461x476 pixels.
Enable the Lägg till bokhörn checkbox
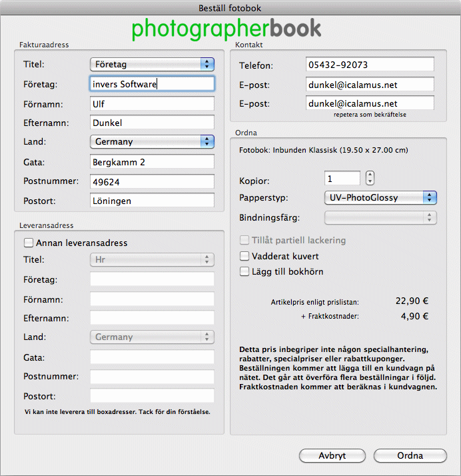[x=244, y=271]
